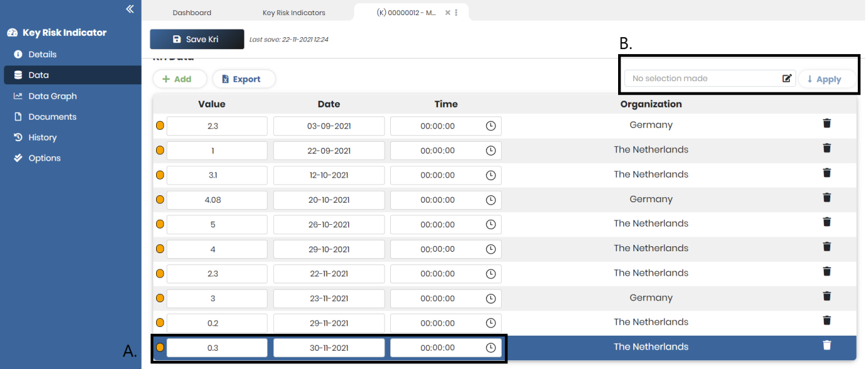Click Germany in the 03-09-2021 row

(x=651, y=125)
